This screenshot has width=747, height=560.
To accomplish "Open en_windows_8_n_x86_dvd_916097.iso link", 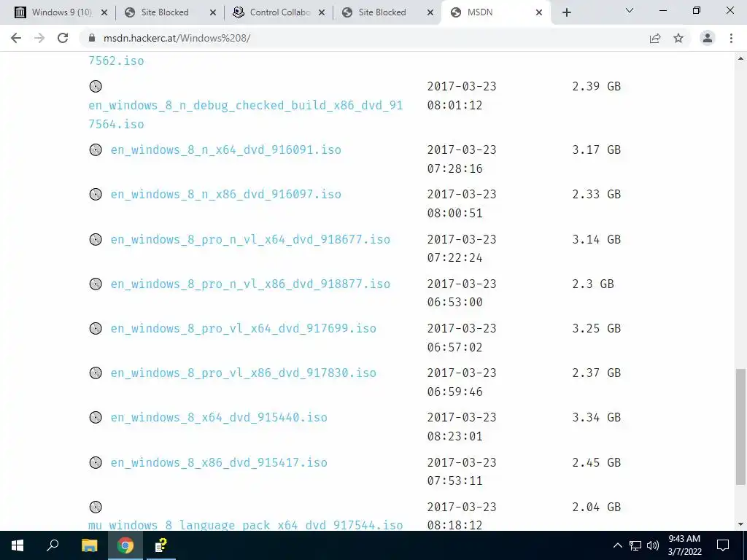I will (x=226, y=194).
